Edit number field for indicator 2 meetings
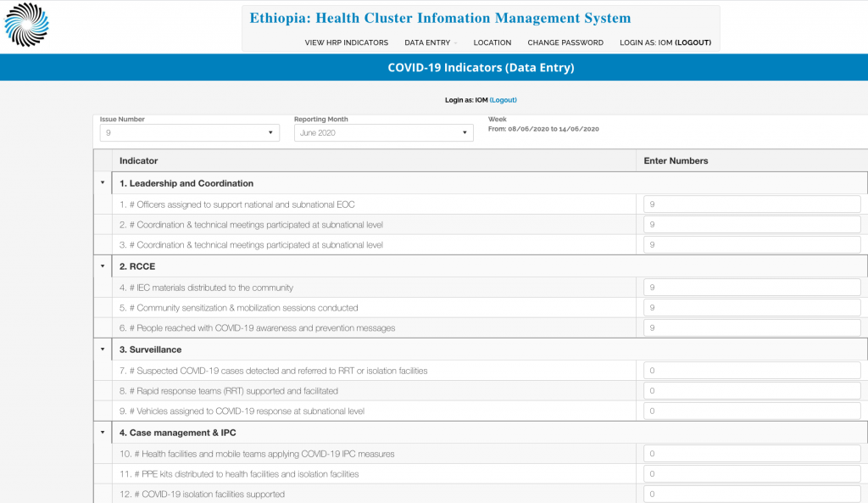868x503 pixels. (752, 224)
